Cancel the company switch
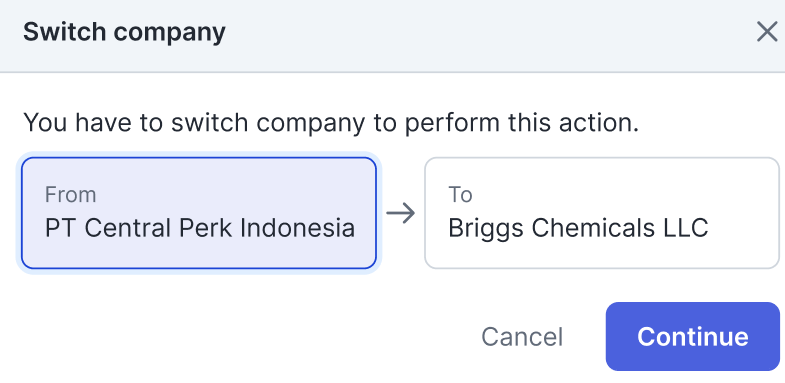 click(522, 336)
